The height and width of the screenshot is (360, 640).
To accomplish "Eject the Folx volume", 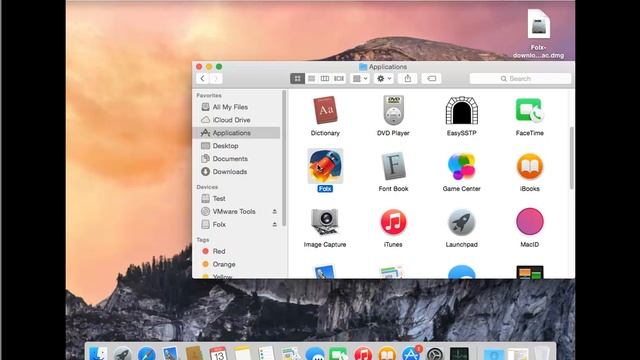I will [x=275, y=224].
